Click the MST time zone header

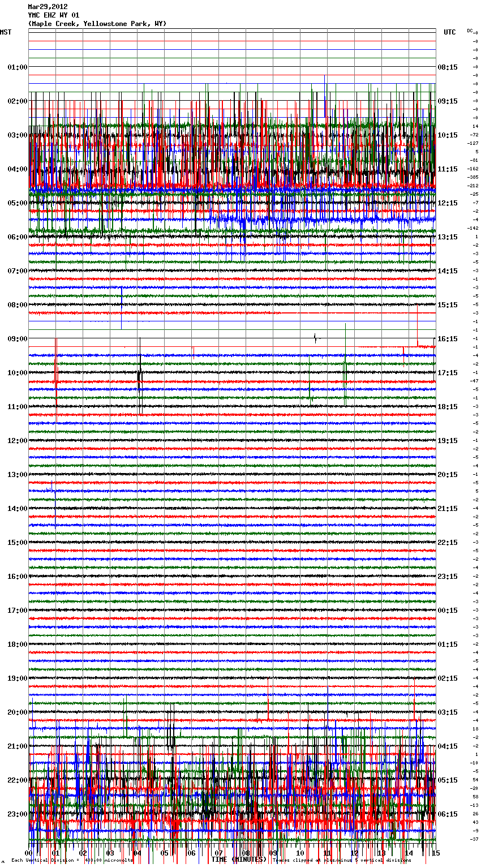[6, 32]
